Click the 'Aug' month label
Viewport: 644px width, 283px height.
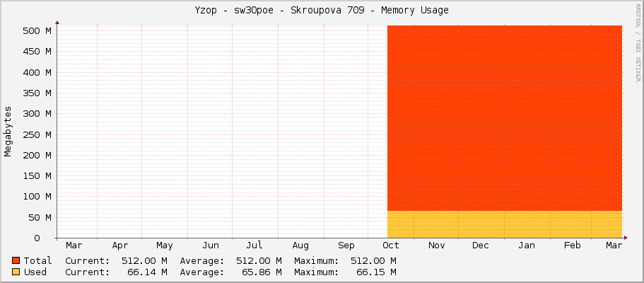coord(300,246)
